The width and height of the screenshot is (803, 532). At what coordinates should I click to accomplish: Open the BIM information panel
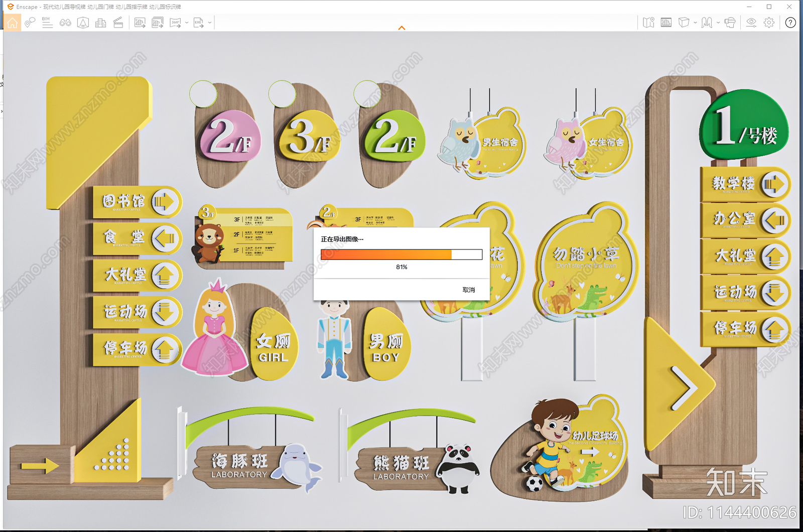tap(47, 23)
